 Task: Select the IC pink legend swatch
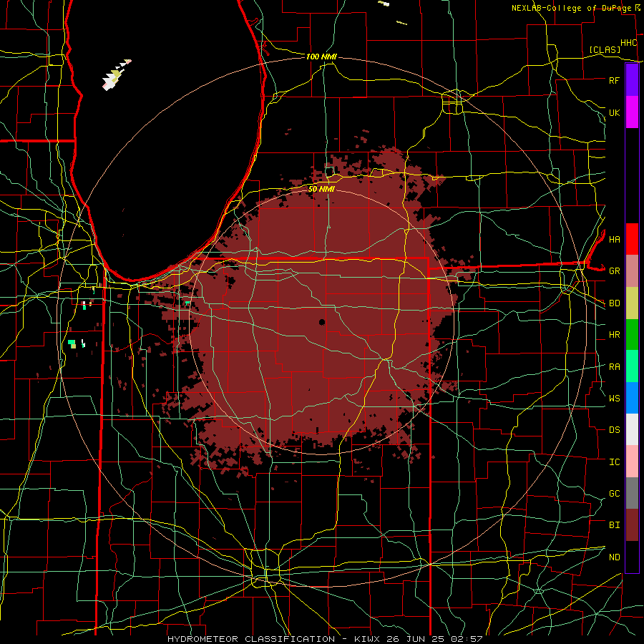(632, 462)
